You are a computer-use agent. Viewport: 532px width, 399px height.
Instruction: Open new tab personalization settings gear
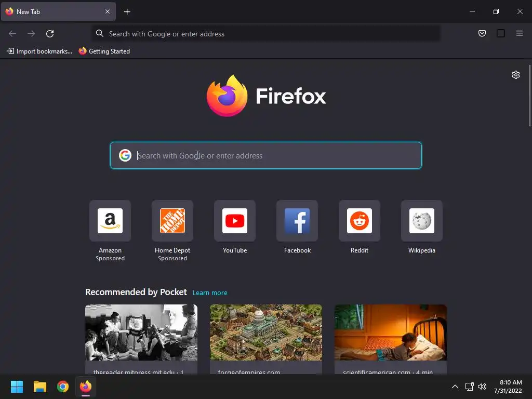pyautogui.click(x=516, y=75)
